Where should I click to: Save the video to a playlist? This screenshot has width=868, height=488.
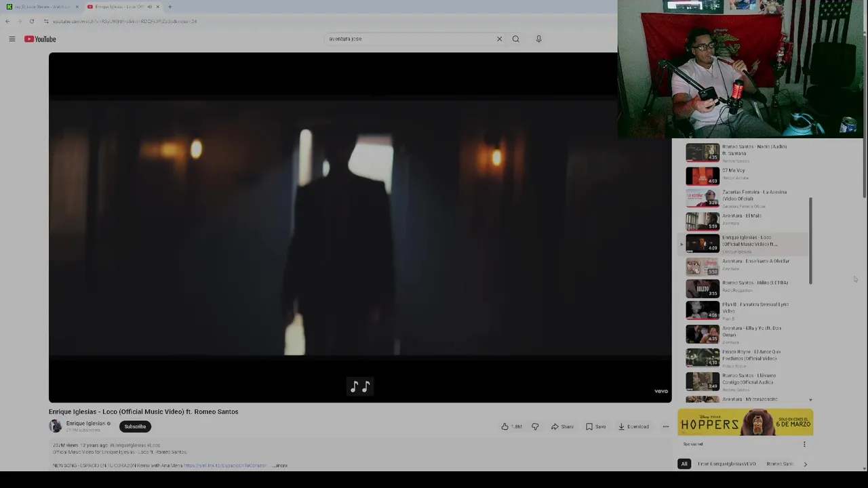point(596,426)
